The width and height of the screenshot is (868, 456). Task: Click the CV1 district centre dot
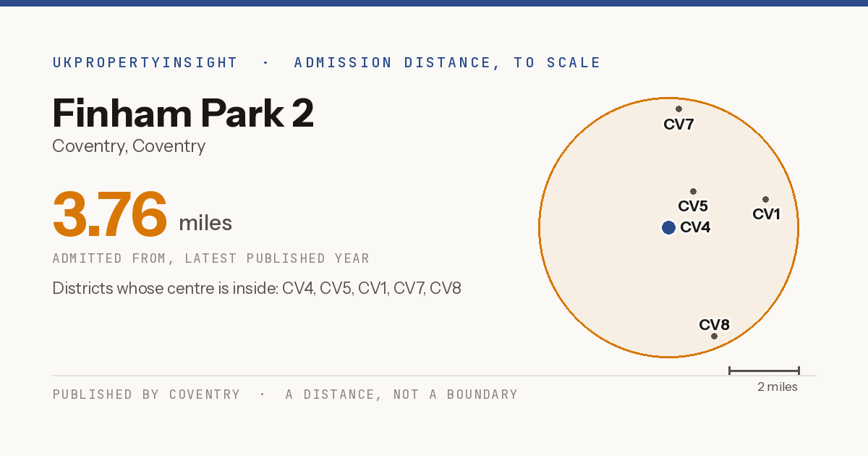[765, 200]
